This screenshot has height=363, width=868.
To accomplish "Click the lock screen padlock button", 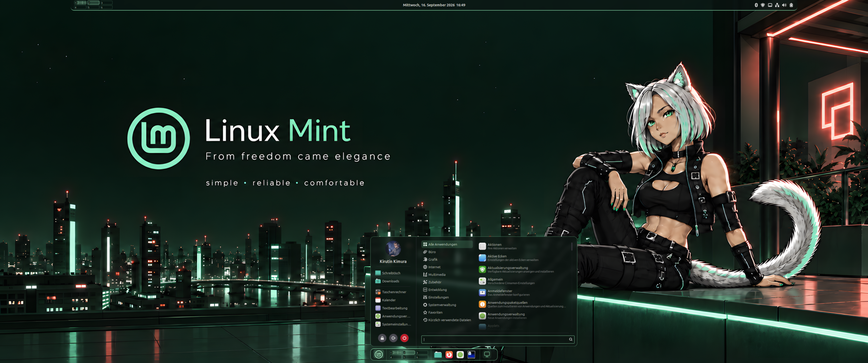I will pos(382,338).
